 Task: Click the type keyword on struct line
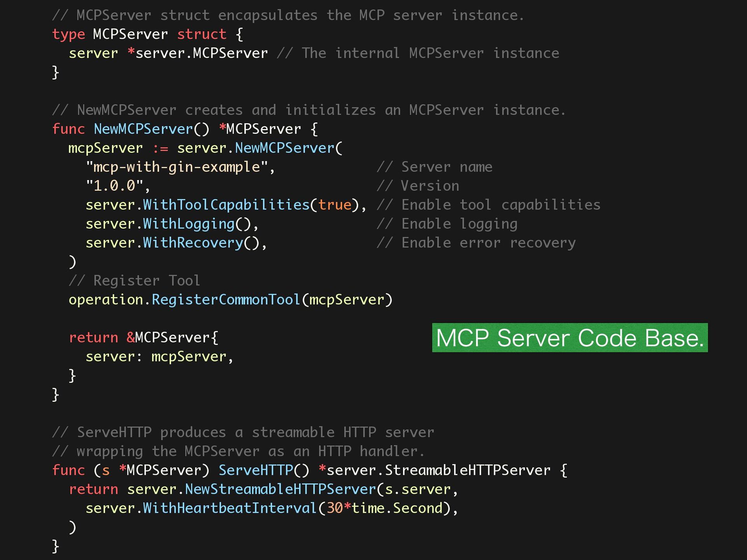(x=68, y=34)
